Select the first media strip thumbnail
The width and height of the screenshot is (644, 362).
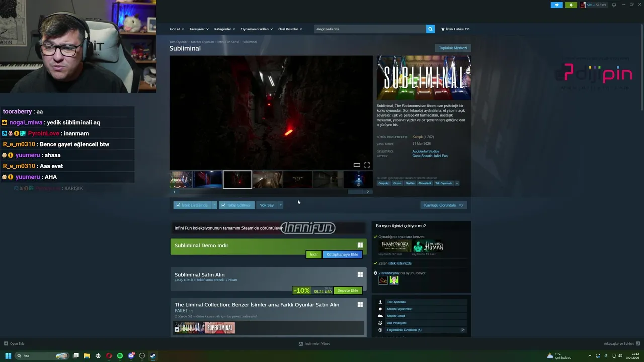[x=181, y=179]
